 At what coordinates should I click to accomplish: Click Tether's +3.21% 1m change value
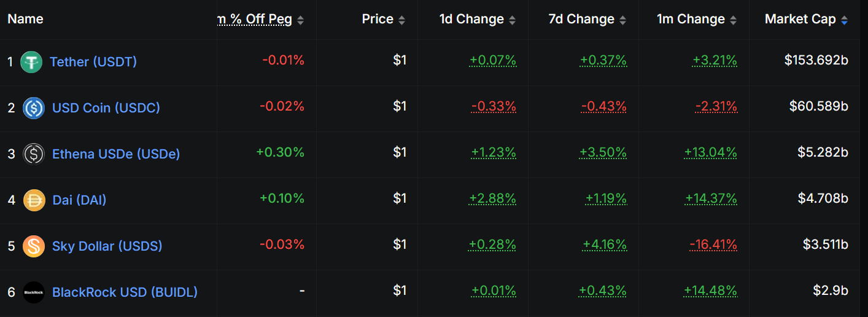[715, 60]
